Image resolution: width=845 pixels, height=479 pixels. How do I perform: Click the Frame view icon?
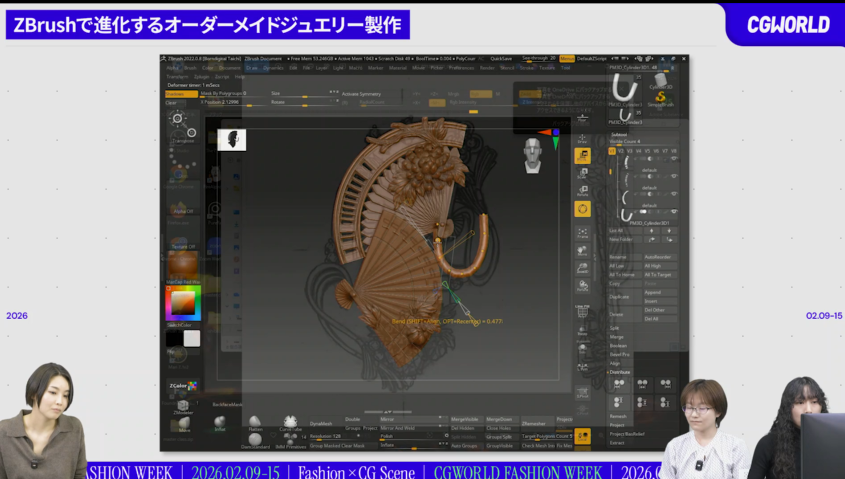point(582,232)
